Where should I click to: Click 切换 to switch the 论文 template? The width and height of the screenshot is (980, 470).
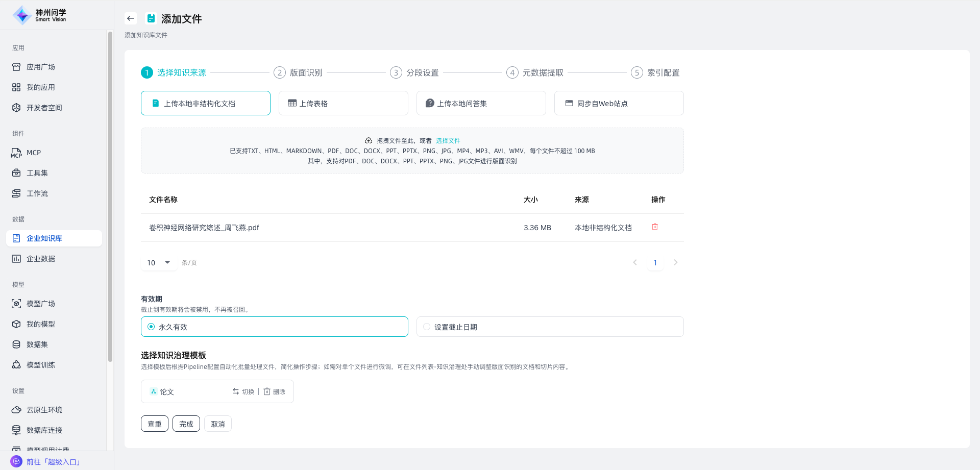click(243, 391)
